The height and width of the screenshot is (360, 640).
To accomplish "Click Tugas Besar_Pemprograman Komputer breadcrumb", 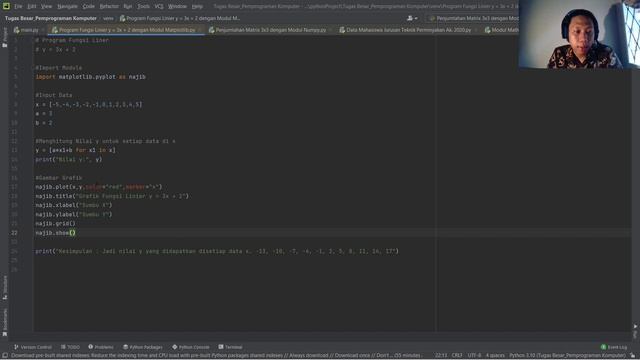I will pyautogui.click(x=51, y=18).
